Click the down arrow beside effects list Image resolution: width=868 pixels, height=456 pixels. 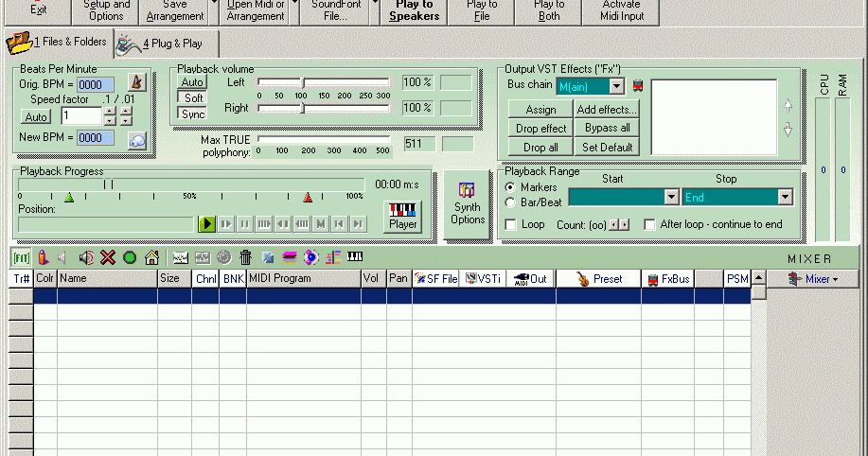[x=788, y=130]
